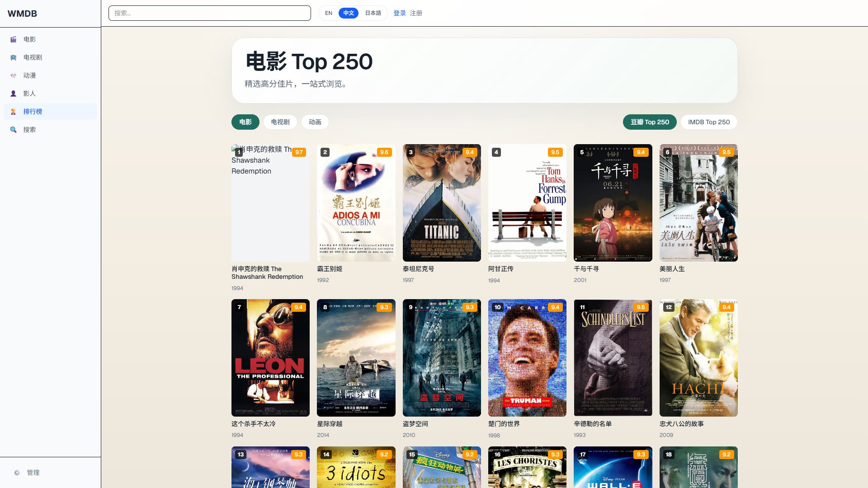Select the 动画 category pill
This screenshot has height=488, width=868.
tap(315, 122)
